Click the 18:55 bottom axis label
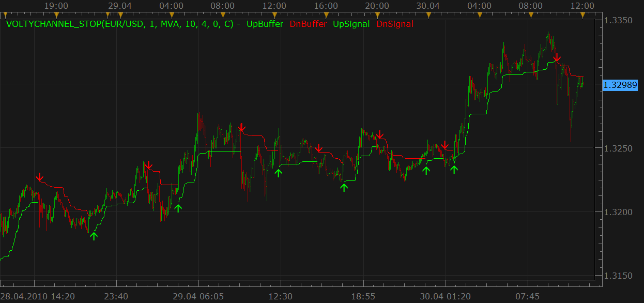Screen dimensions: 644x303 point(363,297)
